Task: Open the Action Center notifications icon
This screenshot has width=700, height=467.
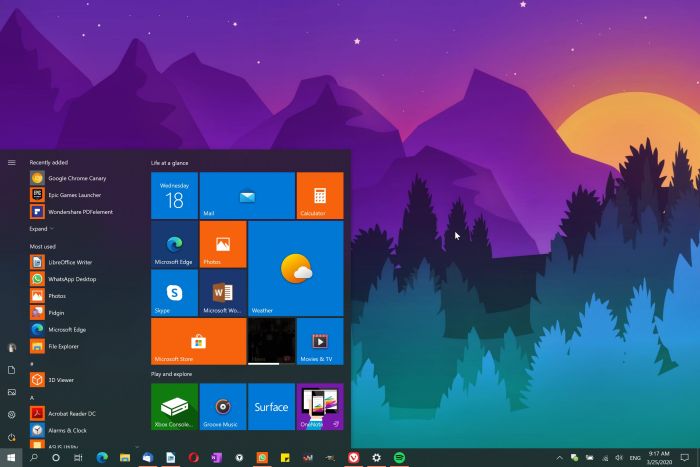Action: pos(684,458)
